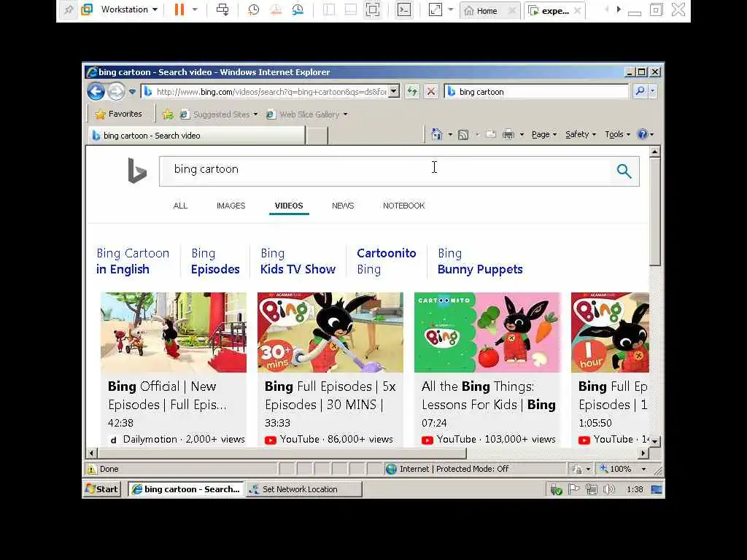
Task: Pause the virtual machine in Workstation toolbar
Action: click(179, 9)
